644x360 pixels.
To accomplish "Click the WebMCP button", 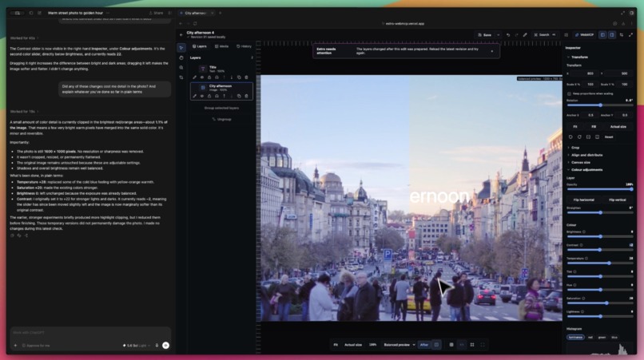I will [x=584, y=35].
